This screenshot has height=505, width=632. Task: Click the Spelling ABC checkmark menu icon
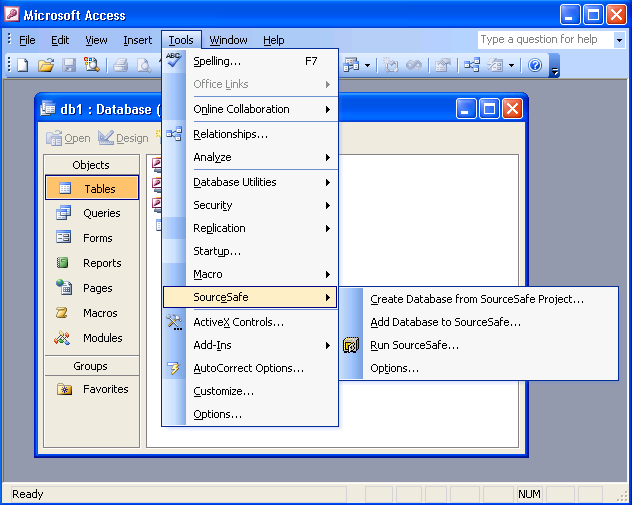point(174,60)
